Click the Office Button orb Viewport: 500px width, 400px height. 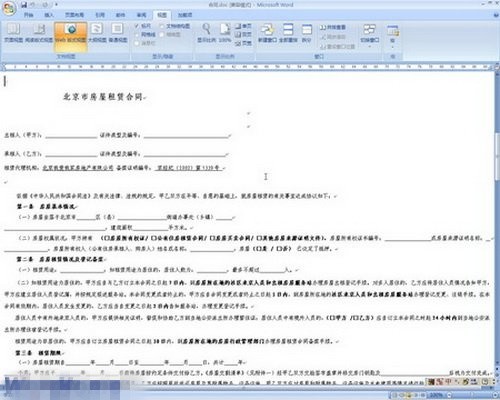(9, 8)
